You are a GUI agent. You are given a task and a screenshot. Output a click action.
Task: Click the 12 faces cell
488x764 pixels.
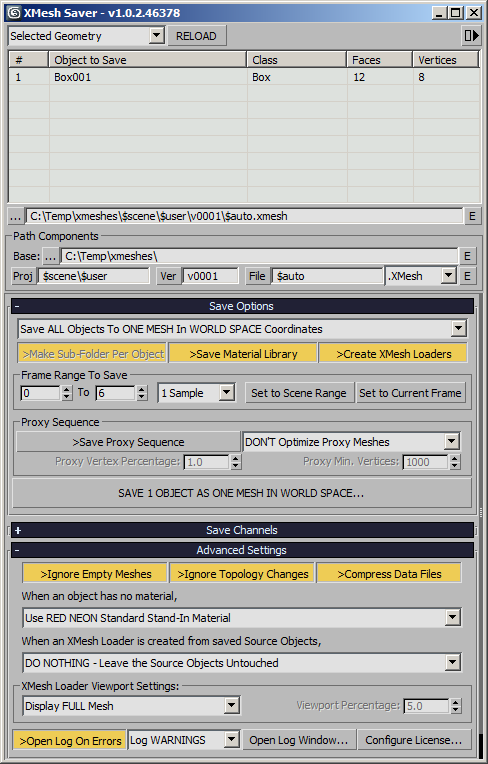(x=379, y=77)
